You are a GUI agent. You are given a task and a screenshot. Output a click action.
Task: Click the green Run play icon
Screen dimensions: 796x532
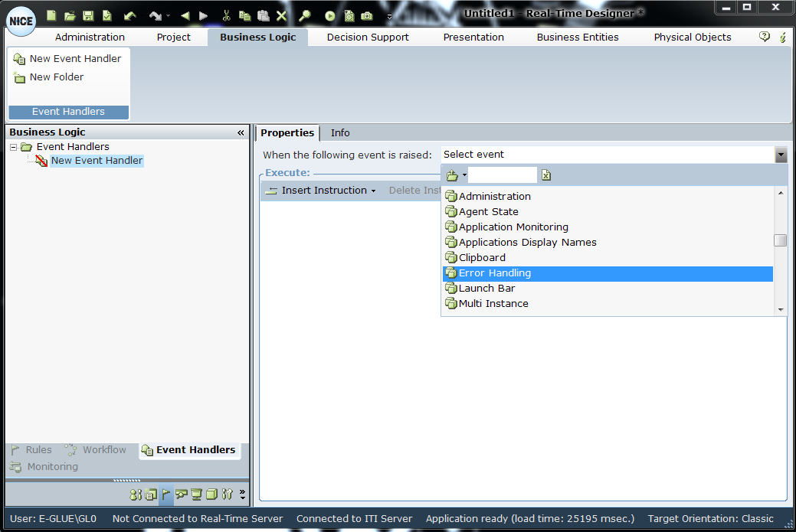pos(329,15)
